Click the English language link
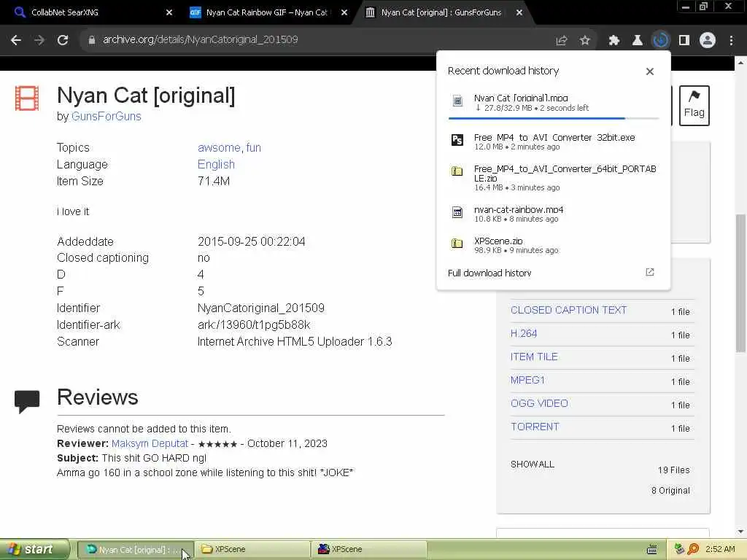 [216, 164]
